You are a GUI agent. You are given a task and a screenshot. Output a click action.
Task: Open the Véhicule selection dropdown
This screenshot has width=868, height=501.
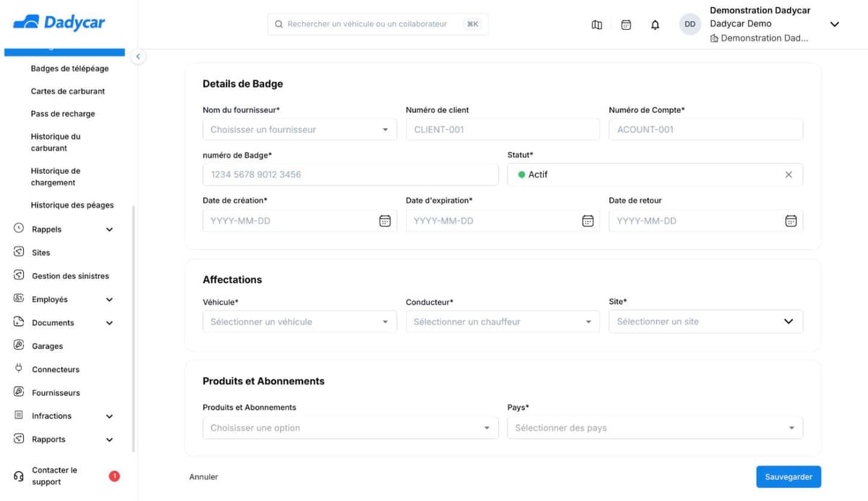click(299, 321)
